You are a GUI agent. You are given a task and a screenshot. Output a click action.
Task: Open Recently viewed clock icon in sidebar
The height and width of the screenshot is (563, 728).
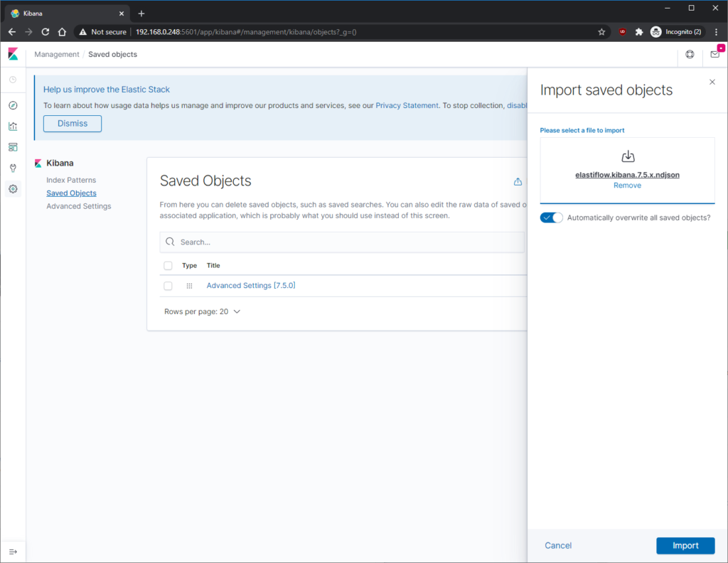pos(13,80)
